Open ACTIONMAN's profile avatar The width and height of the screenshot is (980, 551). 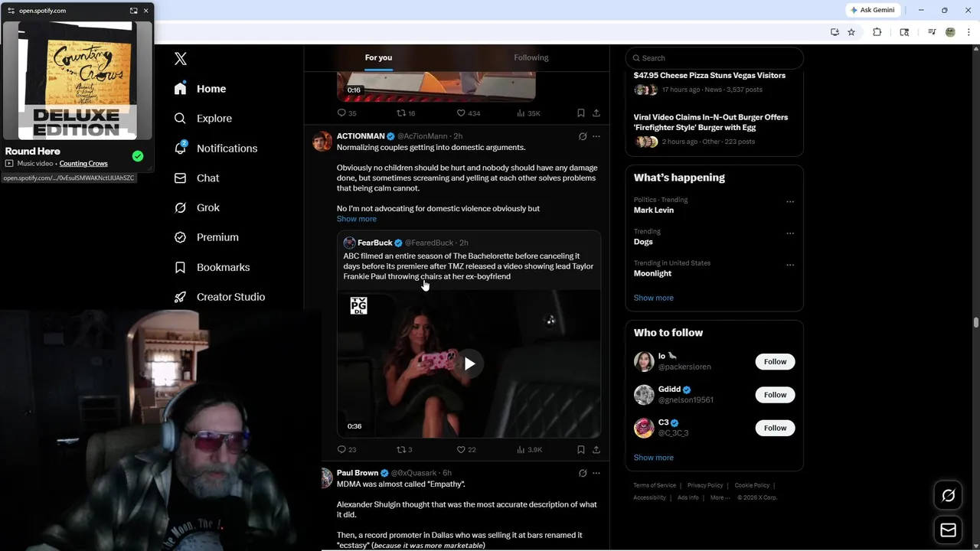point(322,141)
